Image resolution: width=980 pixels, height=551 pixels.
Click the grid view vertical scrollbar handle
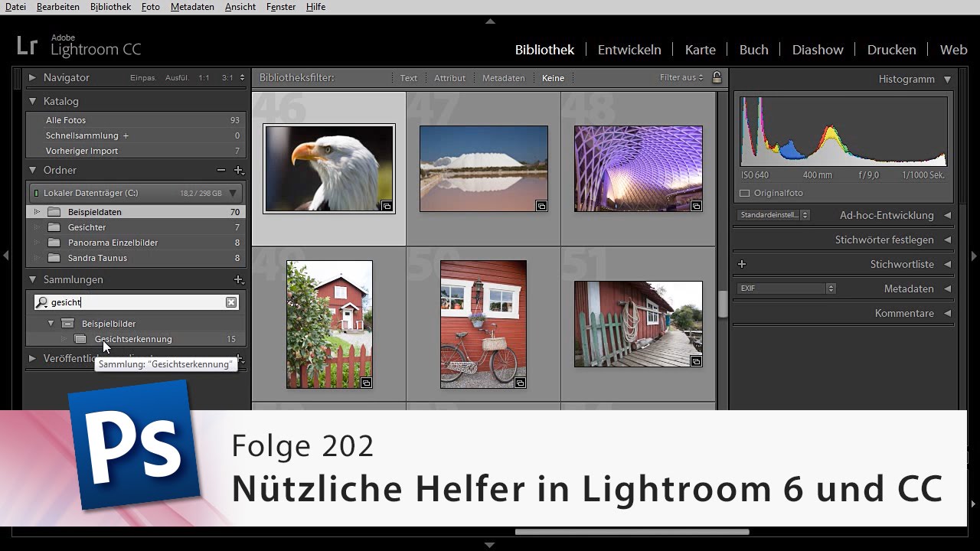722,304
